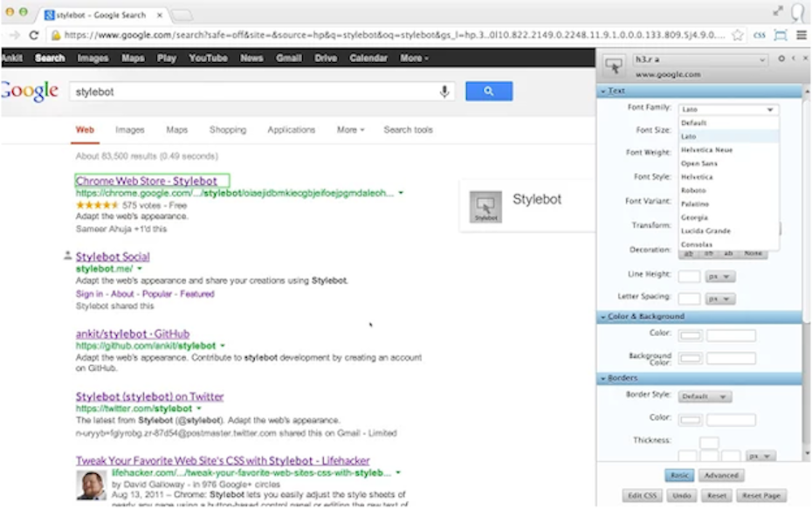812x509 pixels.
Task: Click the Undo button in Stylebot
Action: coord(682,496)
